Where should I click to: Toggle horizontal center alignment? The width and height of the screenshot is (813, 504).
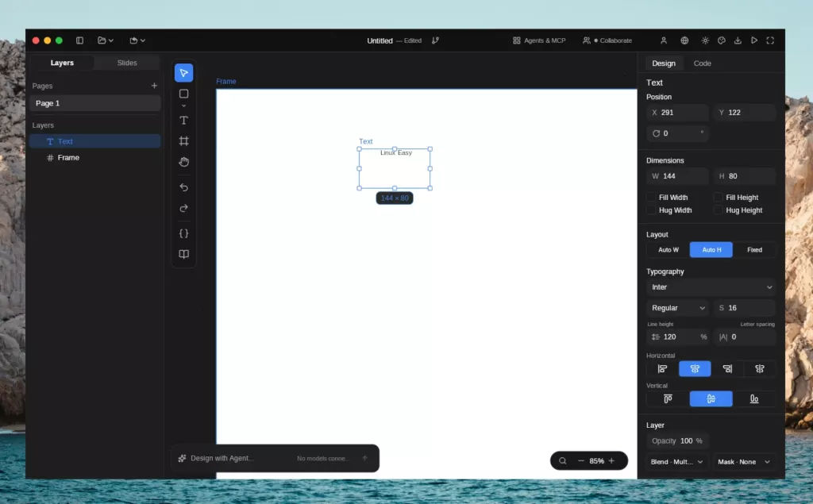695,368
